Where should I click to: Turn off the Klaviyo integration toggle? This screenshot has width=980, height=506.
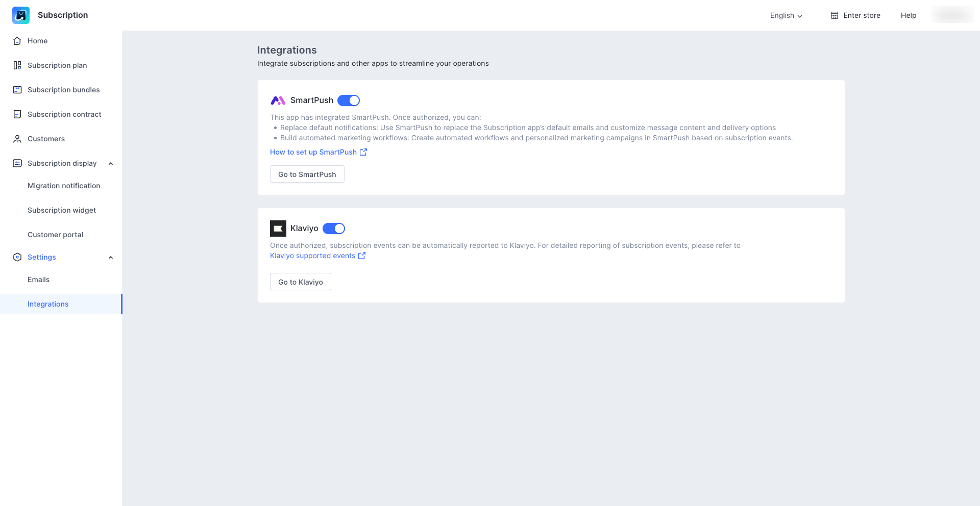tap(334, 229)
